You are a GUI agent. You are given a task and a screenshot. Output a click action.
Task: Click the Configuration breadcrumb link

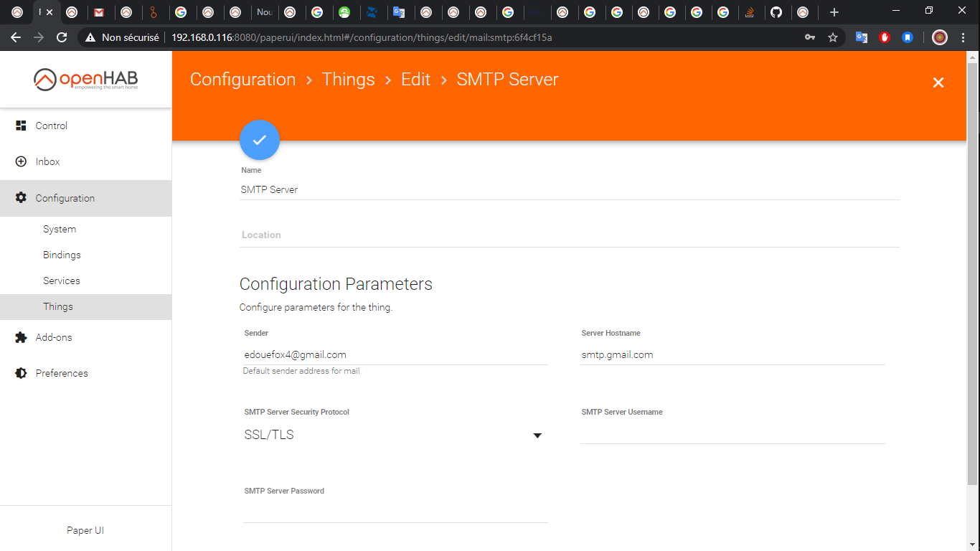click(242, 80)
